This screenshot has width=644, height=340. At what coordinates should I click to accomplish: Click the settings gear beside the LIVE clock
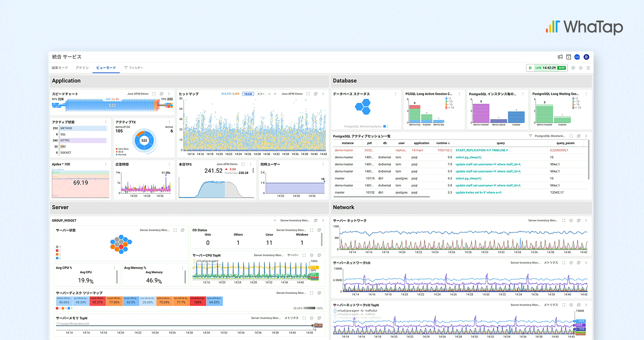(x=580, y=68)
